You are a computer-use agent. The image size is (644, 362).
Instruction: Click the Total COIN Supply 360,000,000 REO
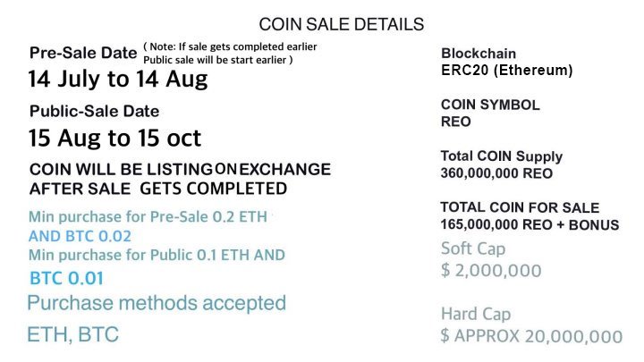coord(502,164)
